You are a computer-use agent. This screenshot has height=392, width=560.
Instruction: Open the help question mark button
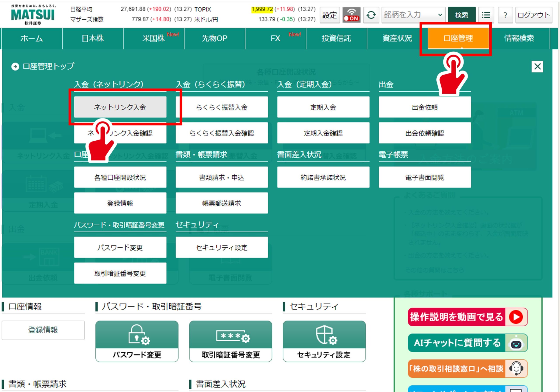click(505, 15)
